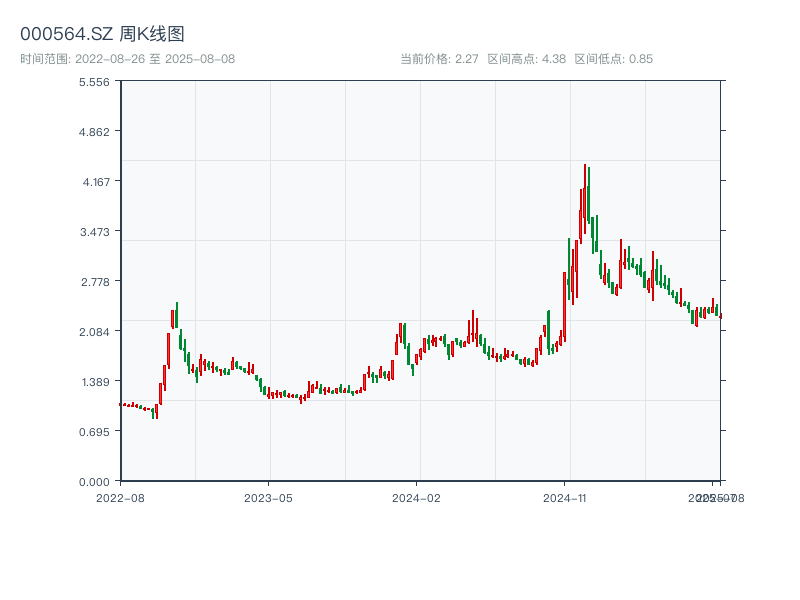Viewport: 800px width, 600px height.
Task: Click the current price value 当前价格: 2.27
Action: coord(439,59)
